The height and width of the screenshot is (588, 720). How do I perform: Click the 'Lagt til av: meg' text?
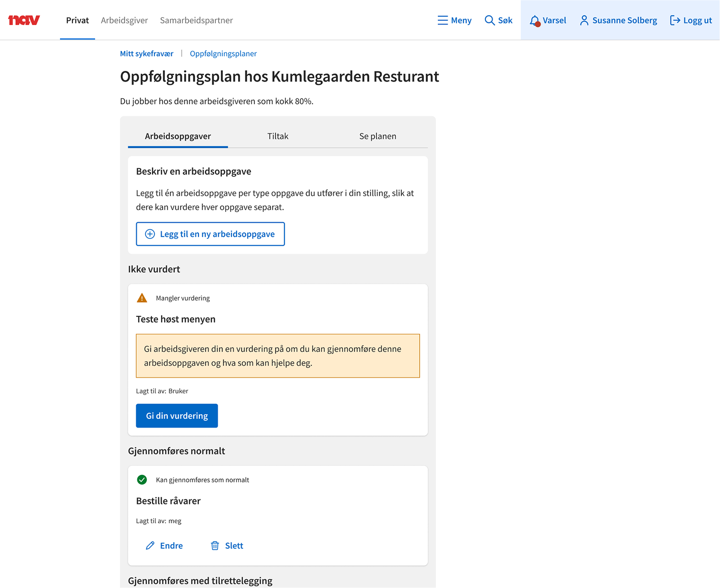click(159, 521)
